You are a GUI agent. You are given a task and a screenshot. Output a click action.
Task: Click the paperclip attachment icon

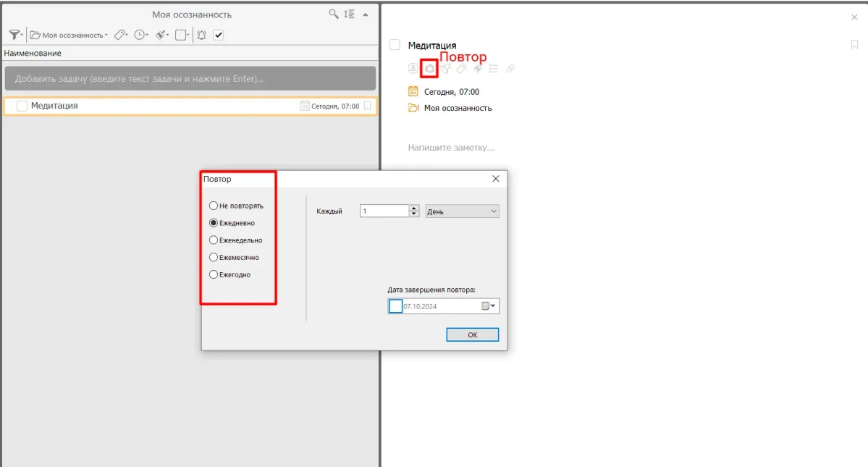[510, 69]
